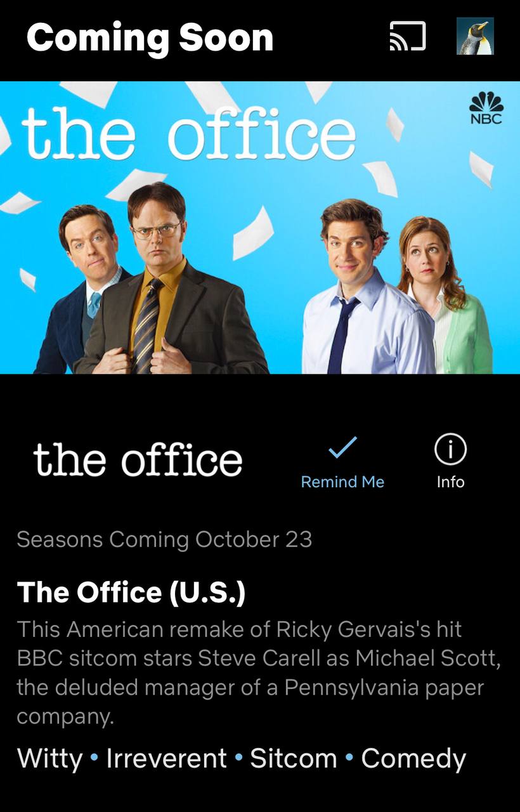Tap the Cast to device icon
The width and height of the screenshot is (520, 812).
coord(407,37)
